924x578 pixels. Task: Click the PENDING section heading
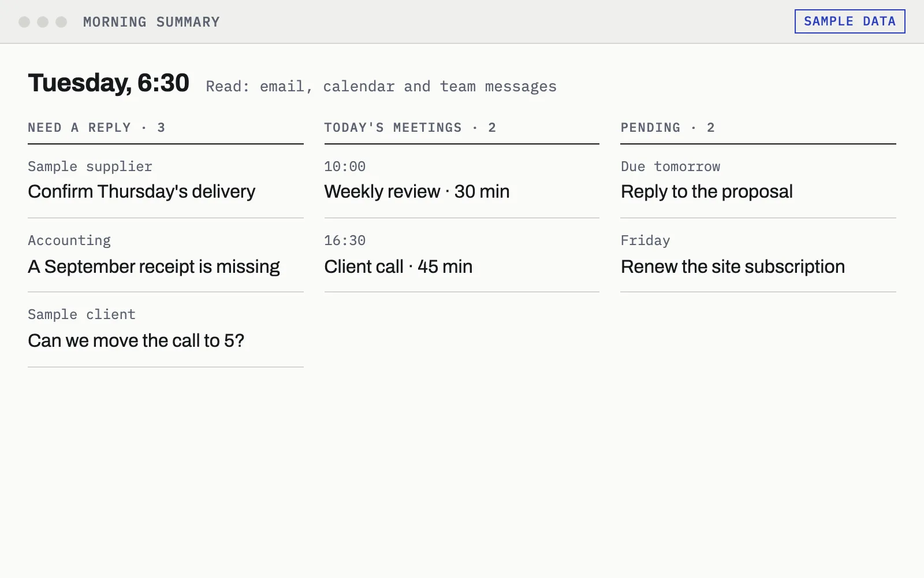(x=668, y=128)
